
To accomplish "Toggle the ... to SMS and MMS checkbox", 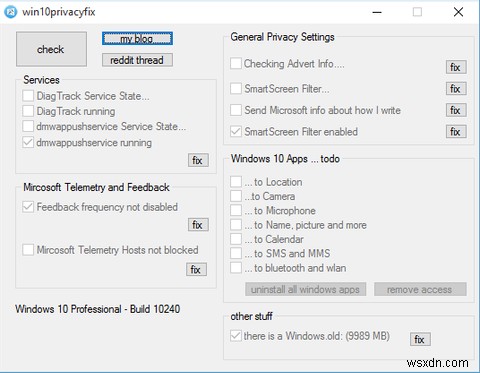I will [x=236, y=253].
